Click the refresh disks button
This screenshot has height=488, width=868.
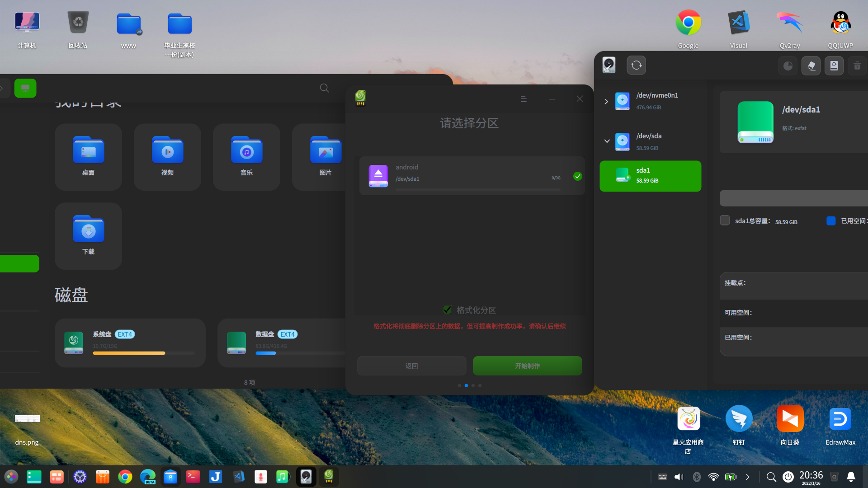point(636,66)
